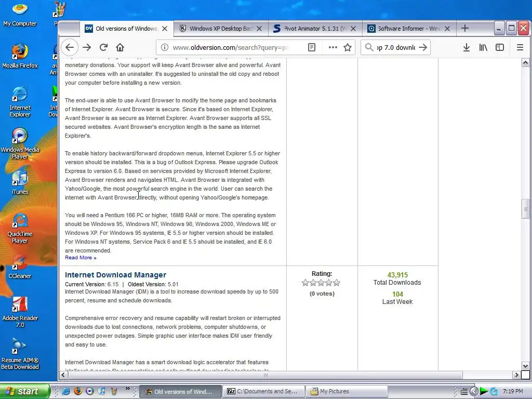The width and height of the screenshot is (532, 399).
Task: Click the five-star rating for Internet Download Manager
Action: 321,283
